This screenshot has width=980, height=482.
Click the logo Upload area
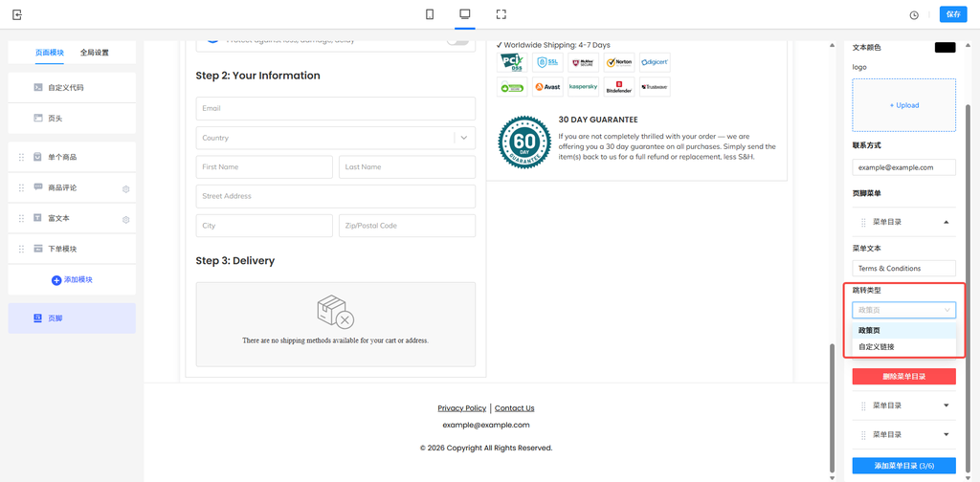pyautogui.click(x=903, y=105)
